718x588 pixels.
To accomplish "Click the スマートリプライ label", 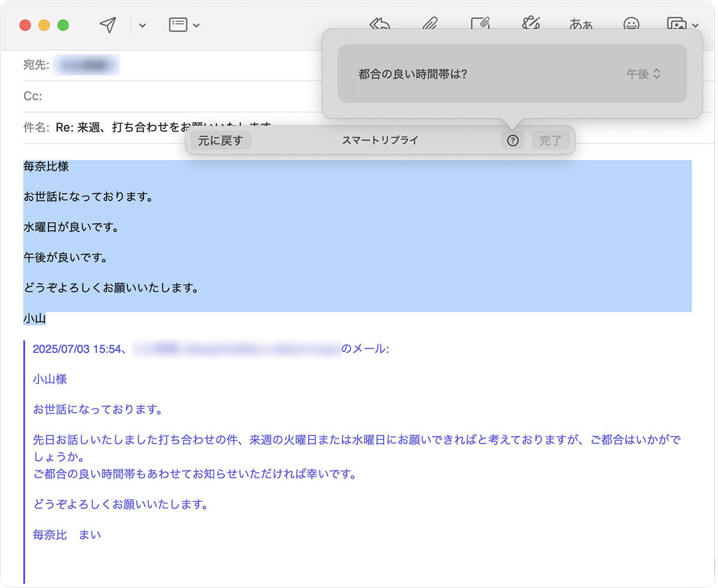I will tap(380, 141).
